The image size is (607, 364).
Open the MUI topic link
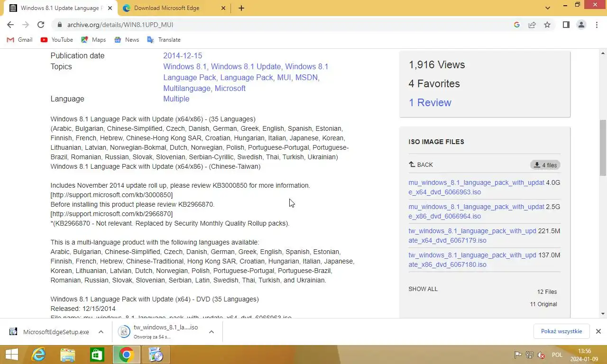[x=284, y=77]
